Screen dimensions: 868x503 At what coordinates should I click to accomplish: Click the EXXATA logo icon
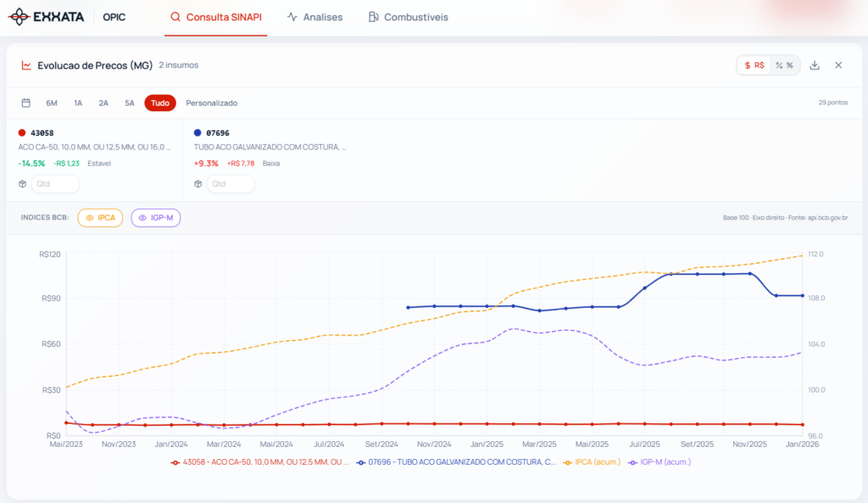point(18,17)
